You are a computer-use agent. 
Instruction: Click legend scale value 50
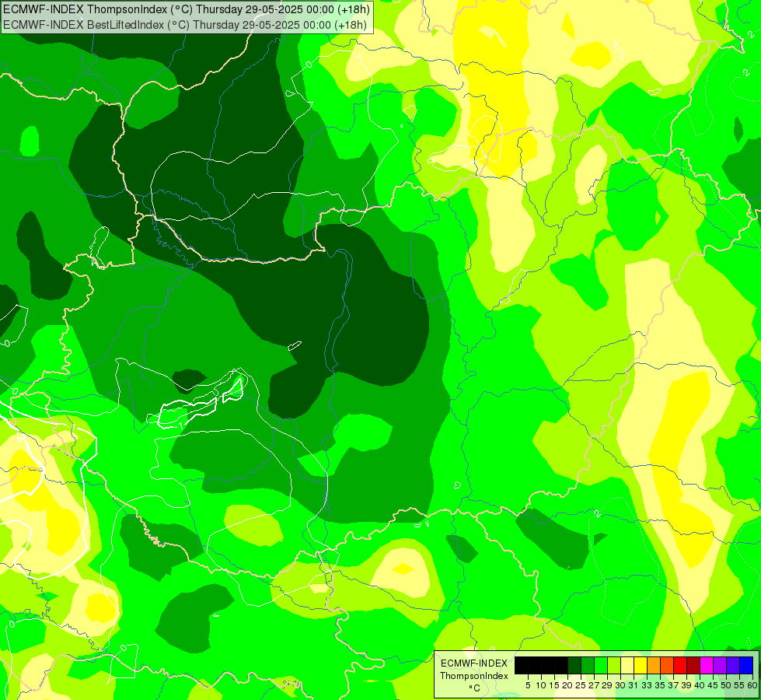coord(726,685)
